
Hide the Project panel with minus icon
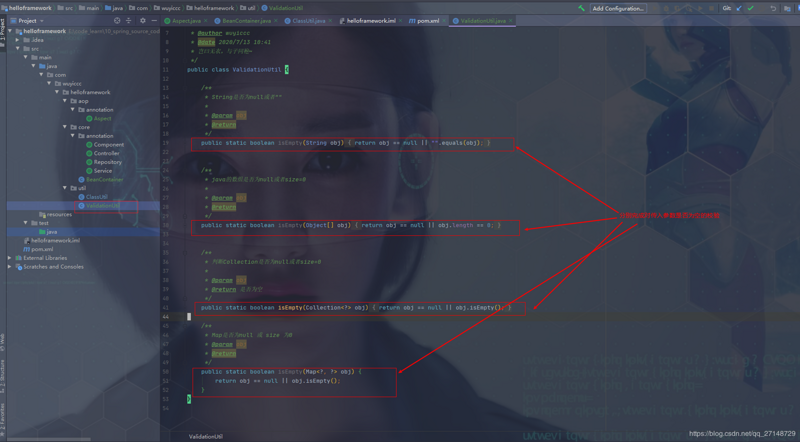tap(154, 21)
